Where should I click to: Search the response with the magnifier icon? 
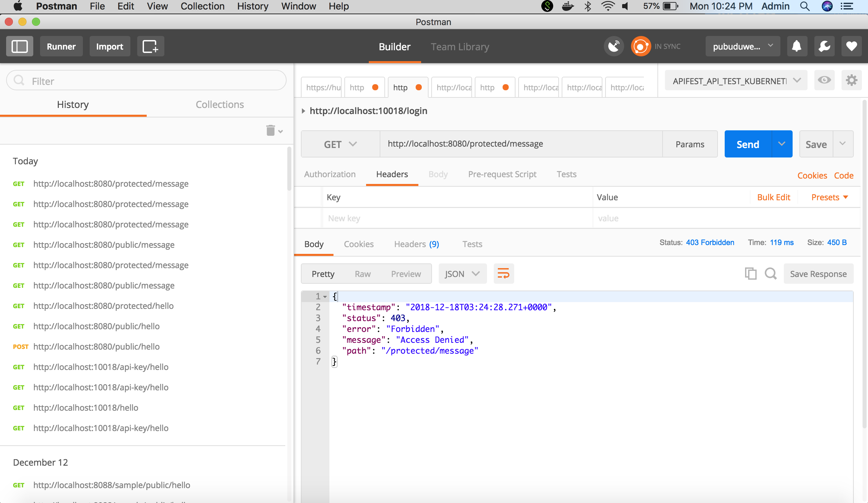pos(771,274)
